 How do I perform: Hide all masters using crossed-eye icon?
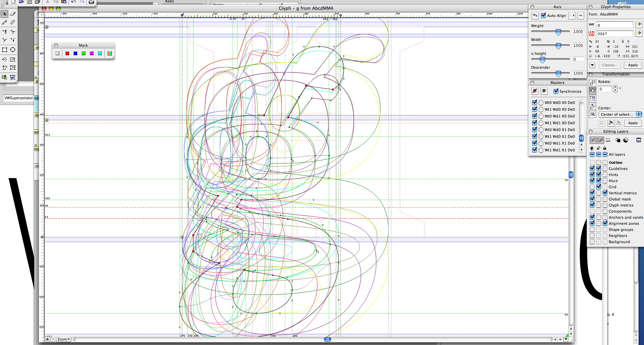(535, 91)
